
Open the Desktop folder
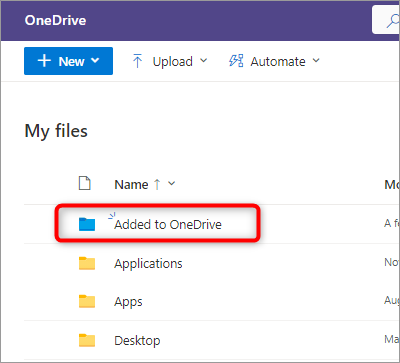tap(137, 341)
